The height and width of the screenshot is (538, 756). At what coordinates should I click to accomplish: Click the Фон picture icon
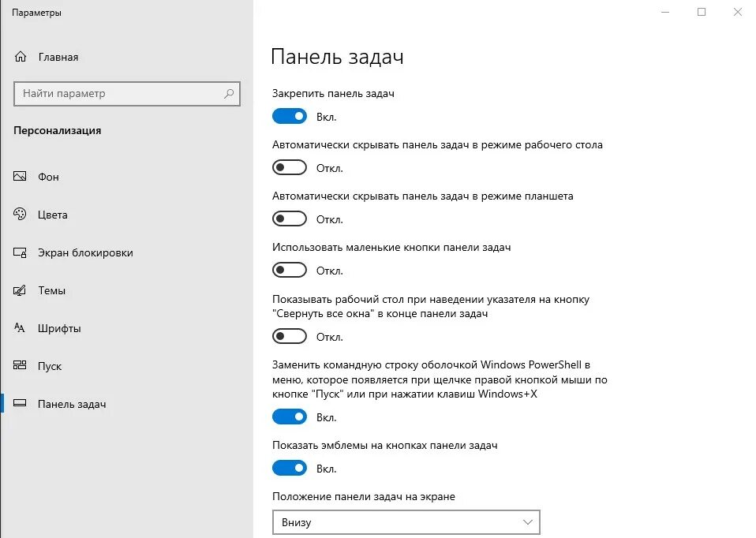(20, 177)
